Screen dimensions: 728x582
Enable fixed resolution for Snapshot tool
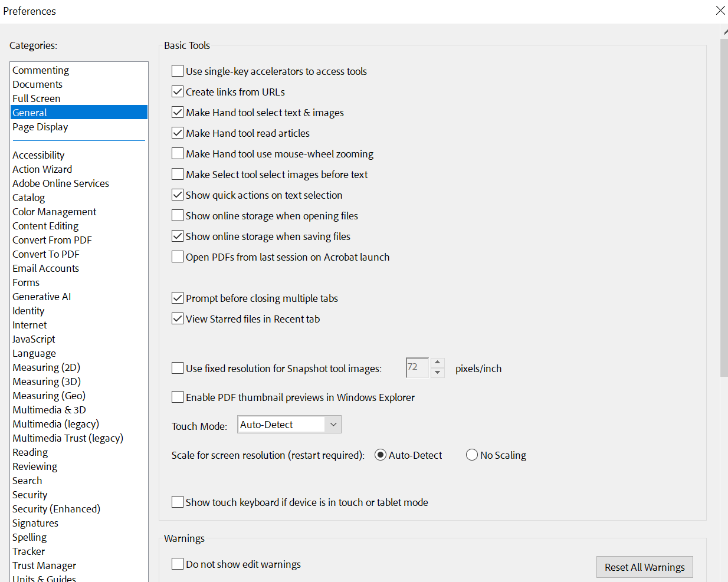(178, 368)
